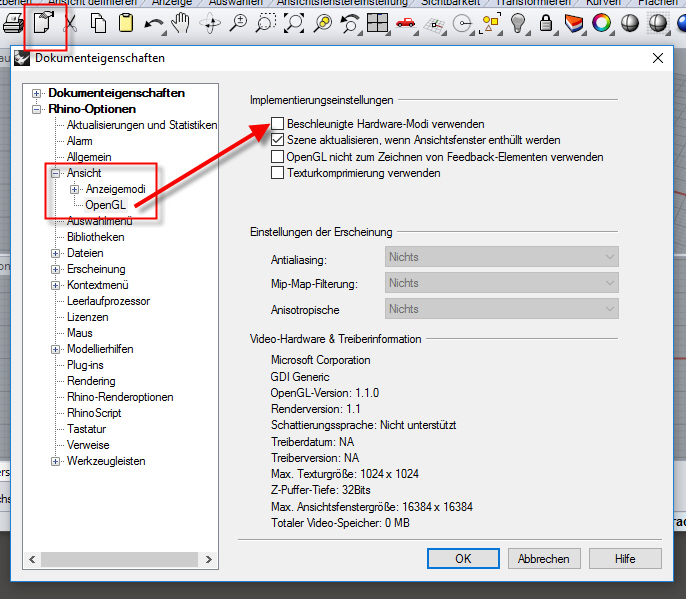Select Tastatur in the options tree
Screen dimensions: 686x599
pyautogui.click(x=88, y=429)
